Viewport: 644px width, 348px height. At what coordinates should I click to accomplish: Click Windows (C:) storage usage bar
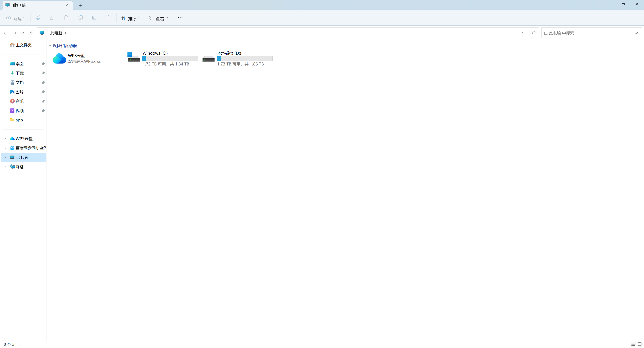170,59
